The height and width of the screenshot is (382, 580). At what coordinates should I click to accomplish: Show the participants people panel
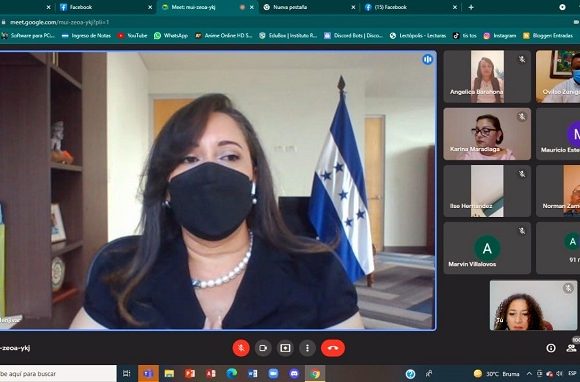(571, 348)
